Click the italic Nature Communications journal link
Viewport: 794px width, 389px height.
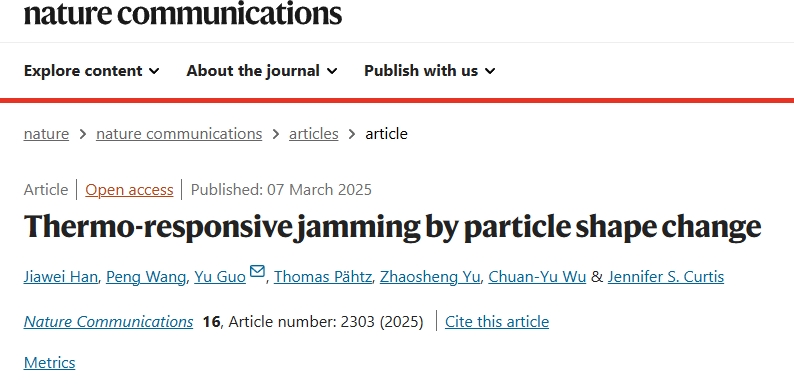(108, 322)
